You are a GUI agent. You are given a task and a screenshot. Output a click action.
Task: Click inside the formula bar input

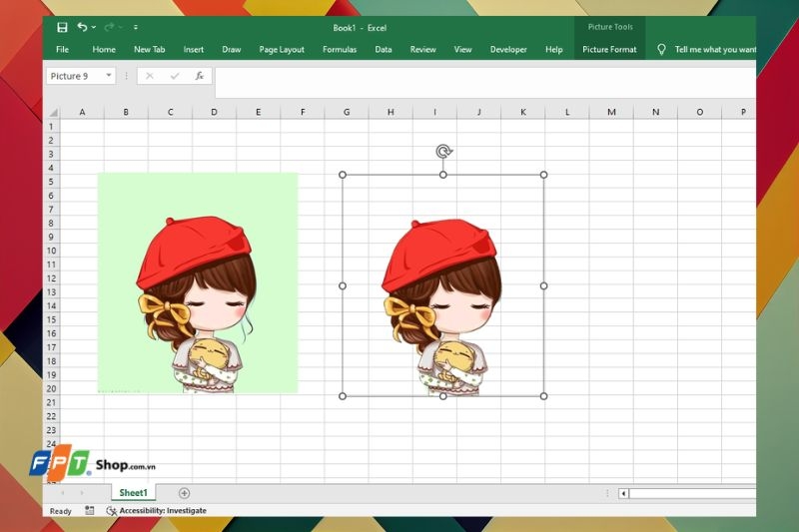(485, 83)
